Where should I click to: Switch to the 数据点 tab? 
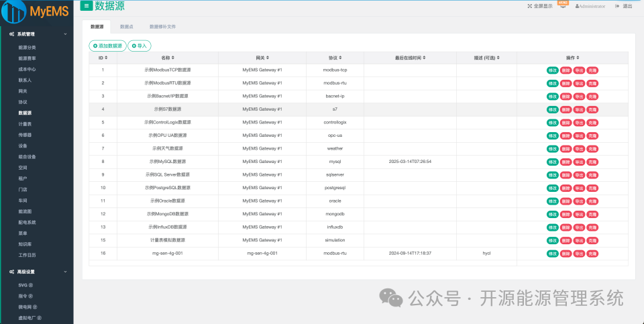click(x=127, y=27)
